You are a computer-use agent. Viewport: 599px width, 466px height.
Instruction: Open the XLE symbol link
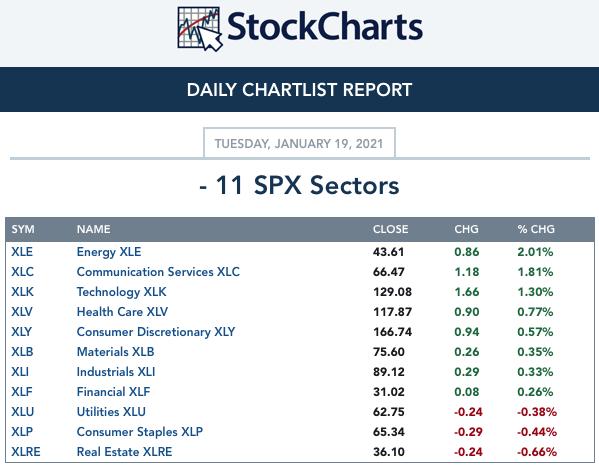point(22,252)
